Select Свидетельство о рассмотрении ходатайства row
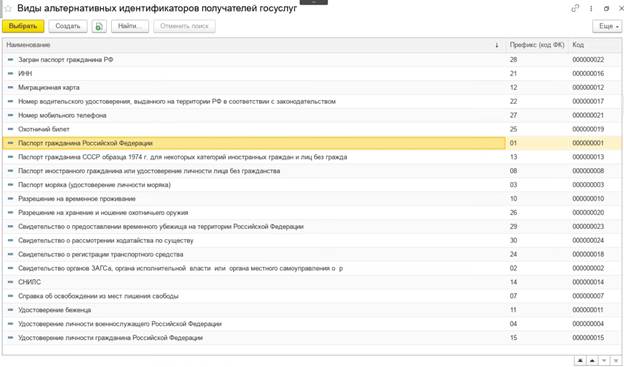The height and width of the screenshot is (367, 624). [x=312, y=240]
